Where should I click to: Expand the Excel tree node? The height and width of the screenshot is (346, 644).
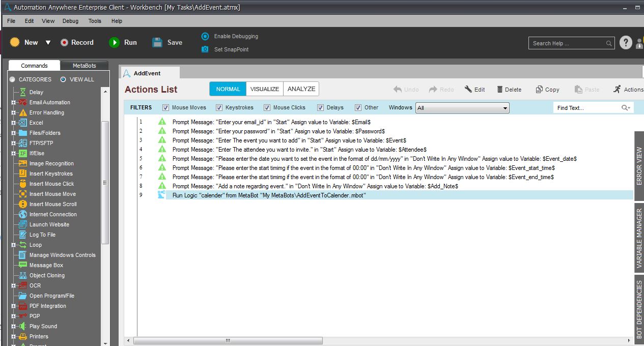pos(14,123)
